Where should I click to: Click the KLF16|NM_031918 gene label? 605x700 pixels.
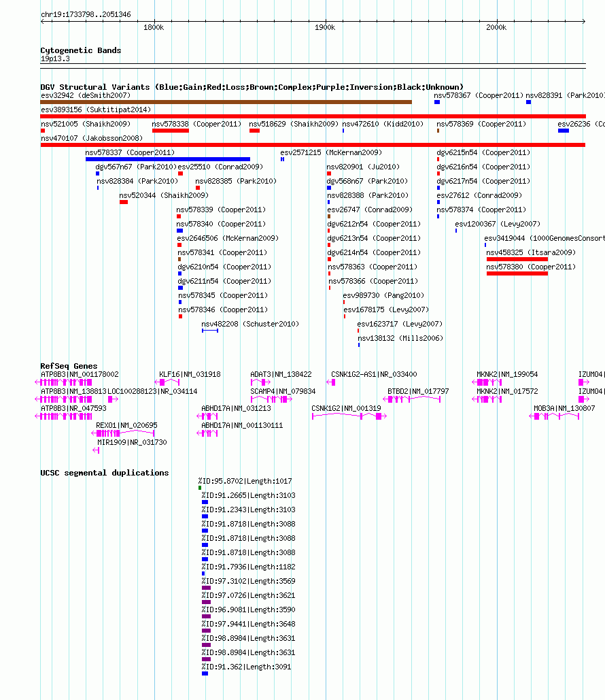point(190,375)
